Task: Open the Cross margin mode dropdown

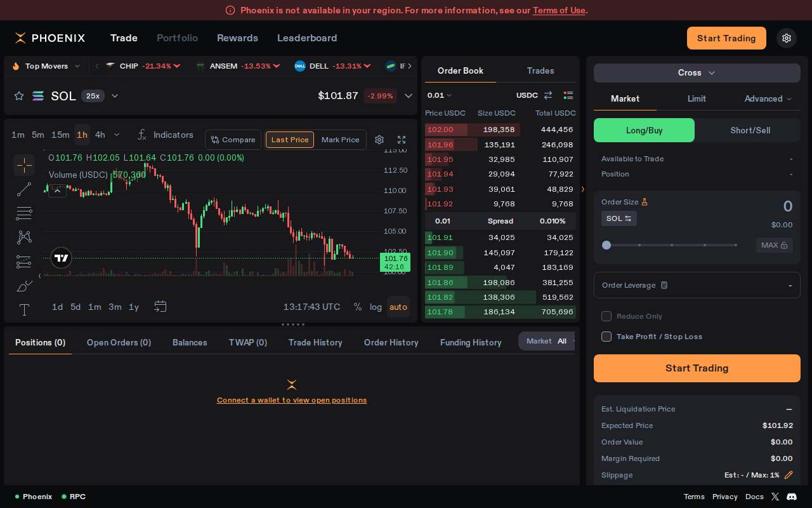Action: coord(697,73)
